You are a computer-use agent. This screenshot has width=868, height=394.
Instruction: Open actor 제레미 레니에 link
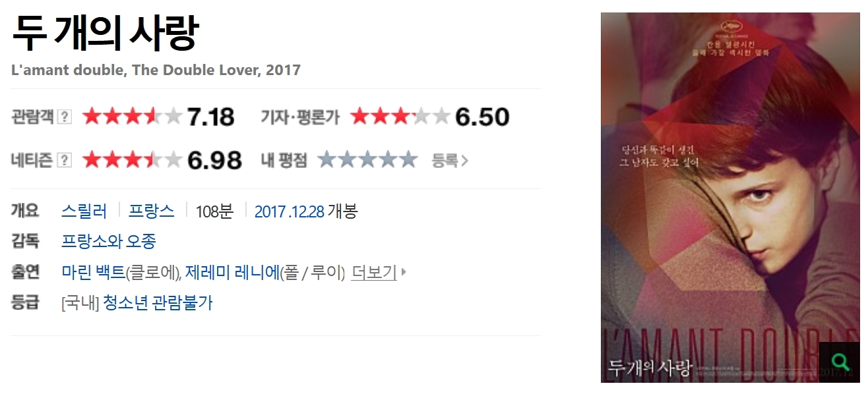click(x=232, y=272)
